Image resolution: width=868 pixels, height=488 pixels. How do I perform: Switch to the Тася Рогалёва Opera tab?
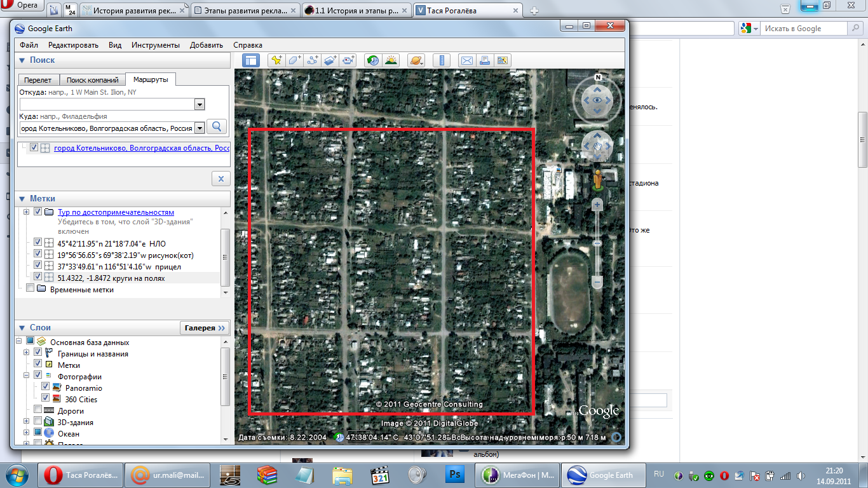tap(469, 10)
